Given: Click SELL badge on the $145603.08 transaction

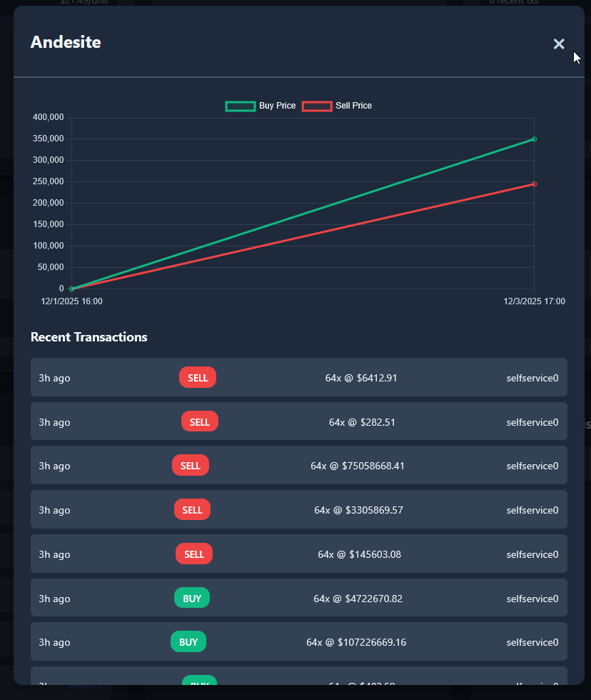Looking at the screenshot, I should (194, 554).
